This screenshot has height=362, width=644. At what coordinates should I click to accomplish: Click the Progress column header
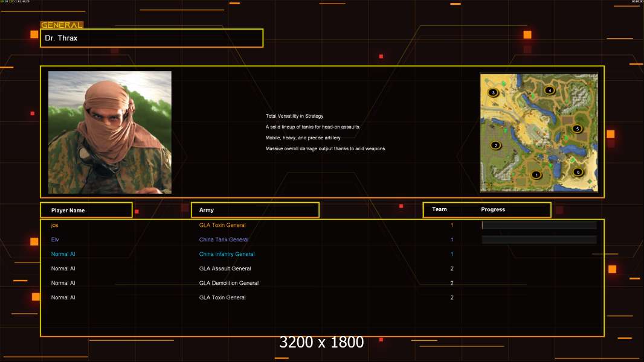pos(493,209)
